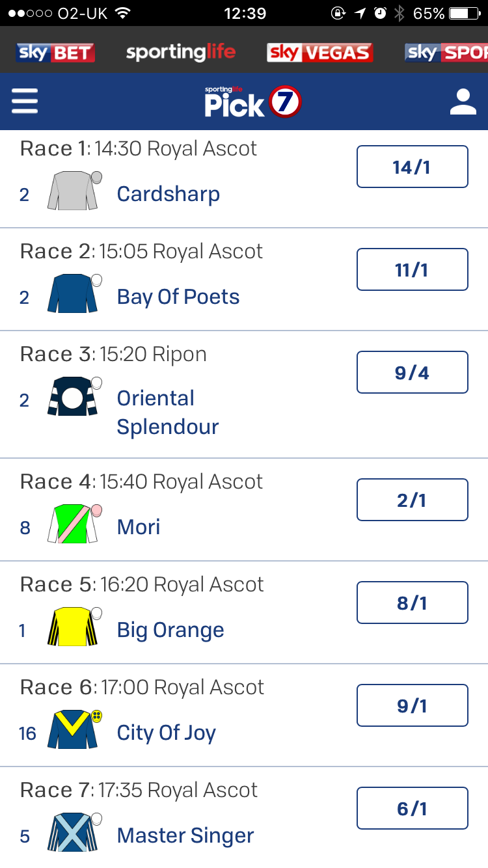Select the 11/1 odds for Race 2

click(413, 269)
